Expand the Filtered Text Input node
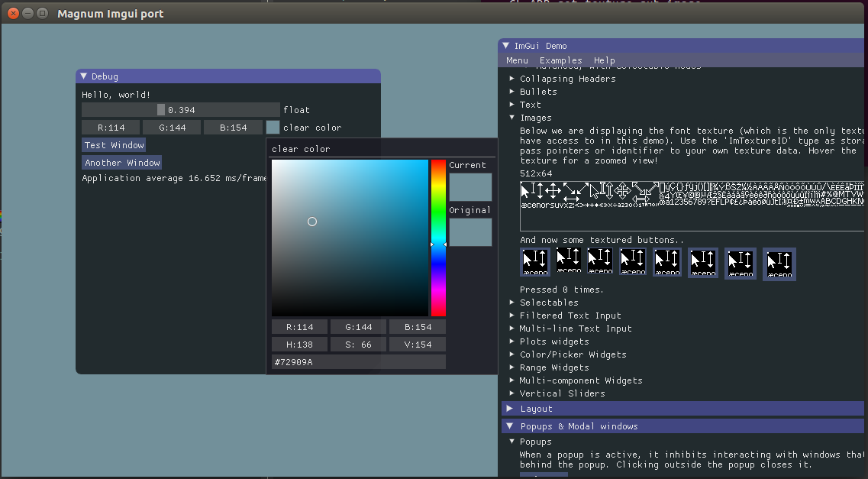This screenshot has width=868, height=479. point(565,316)
